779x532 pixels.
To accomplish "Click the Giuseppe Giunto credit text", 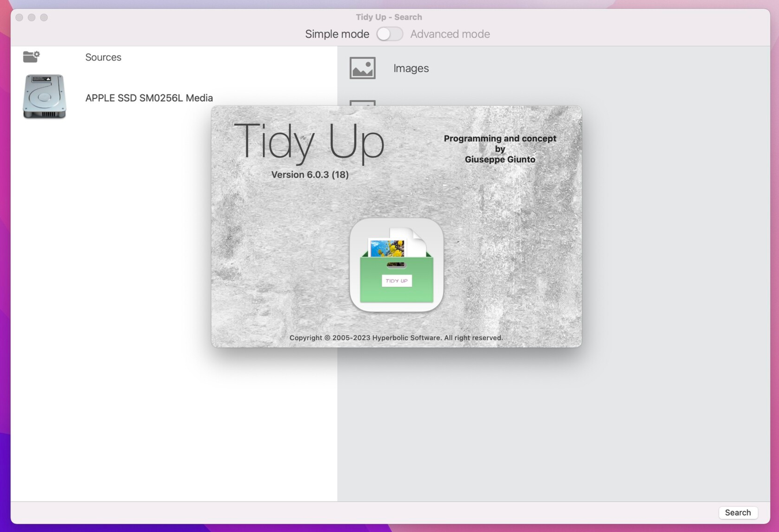I will tap(500, 159).
